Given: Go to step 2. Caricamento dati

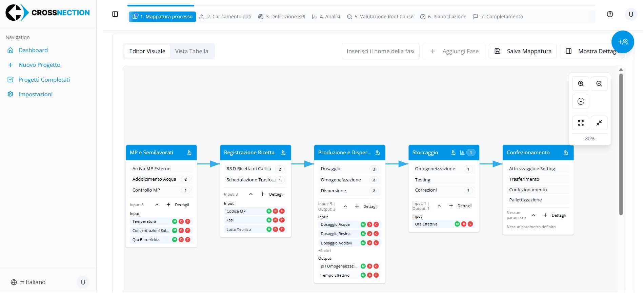Looking at the screenshot, I should tap(225, 17).
